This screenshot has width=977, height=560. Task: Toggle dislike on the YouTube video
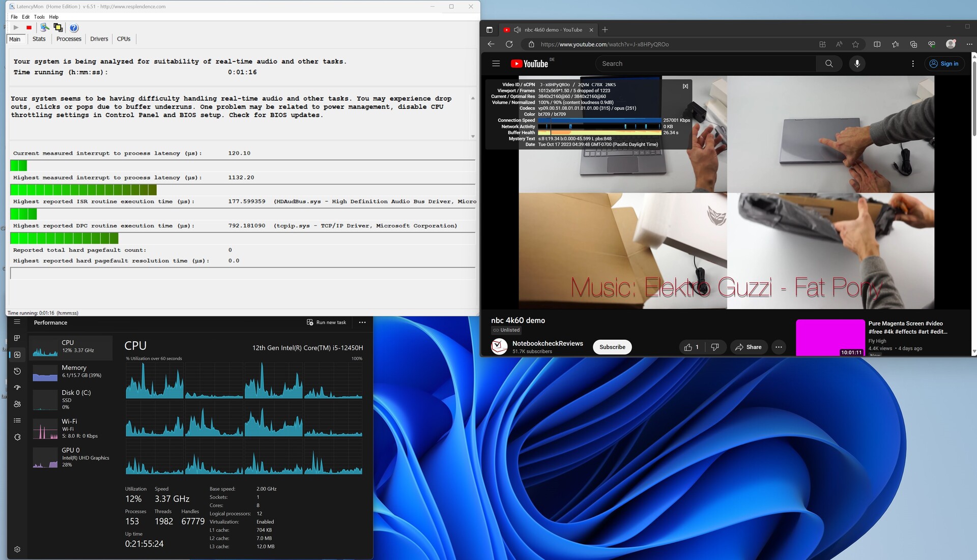click(715, 347)
